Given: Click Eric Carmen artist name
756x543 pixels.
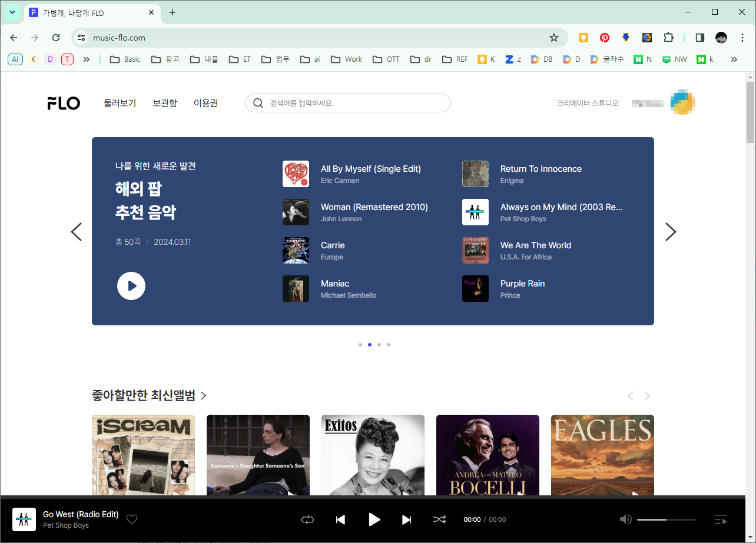Looking at the screenshot, I should (340, 181).
